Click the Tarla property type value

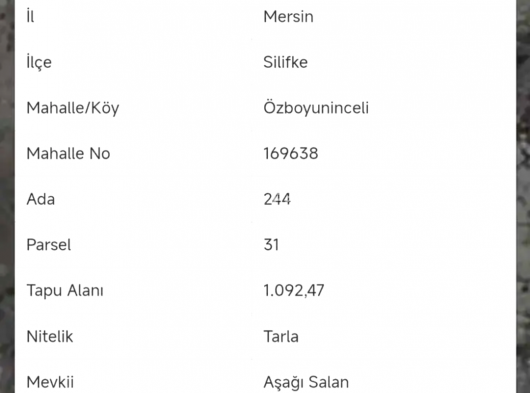point(281,336)
